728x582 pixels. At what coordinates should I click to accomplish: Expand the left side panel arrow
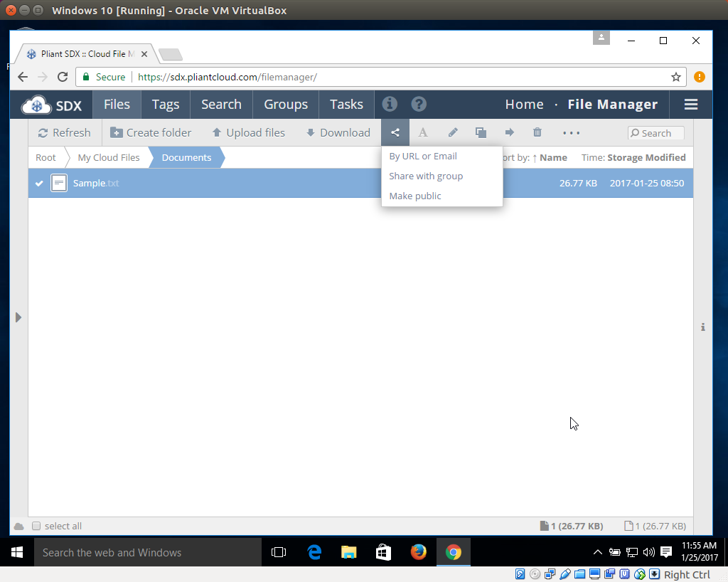pos(18,317)
